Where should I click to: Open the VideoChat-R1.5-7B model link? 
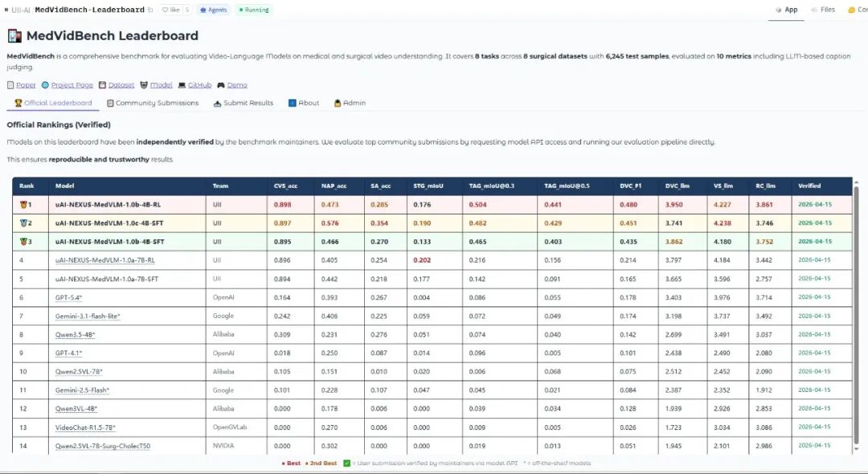[85, 427]
